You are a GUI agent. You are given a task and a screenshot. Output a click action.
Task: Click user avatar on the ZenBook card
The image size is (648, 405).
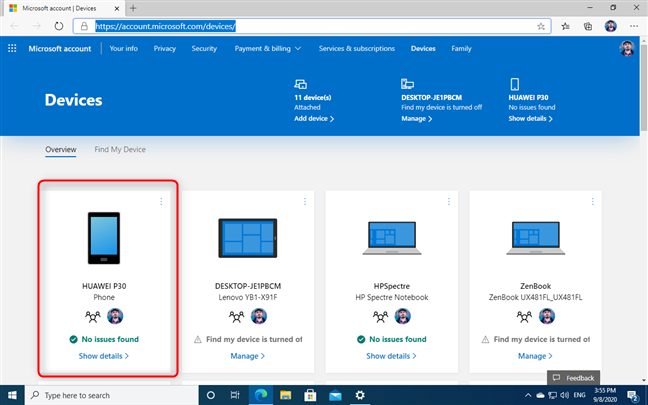[547, 316]
